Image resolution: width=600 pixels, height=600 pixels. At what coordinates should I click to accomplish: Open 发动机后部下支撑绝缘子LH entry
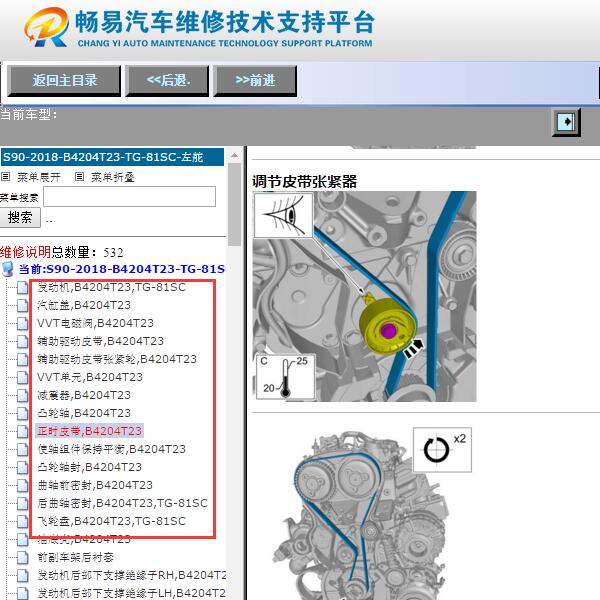[132, 593]
